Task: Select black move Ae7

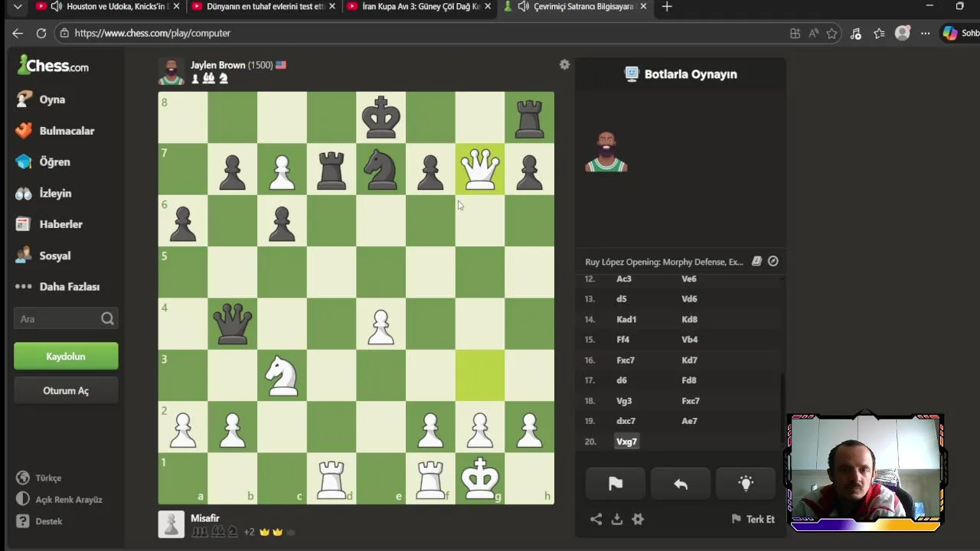Action: [689, 421]
